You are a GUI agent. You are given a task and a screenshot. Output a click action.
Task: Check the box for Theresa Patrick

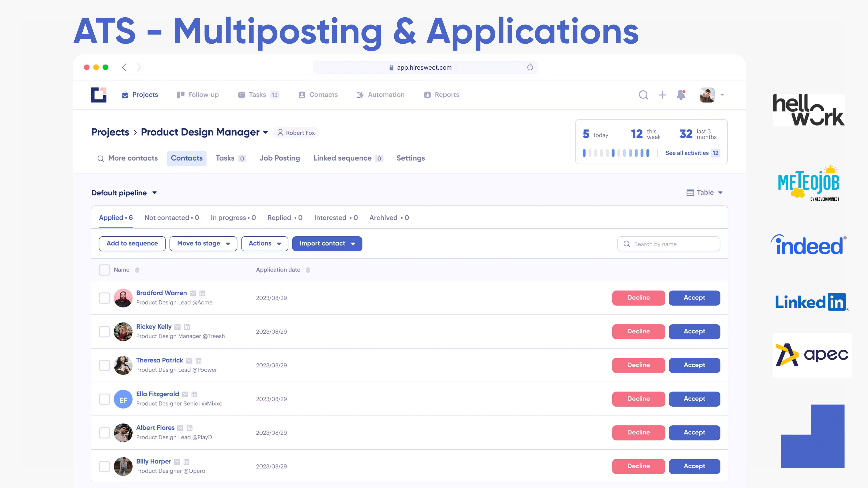(104, 365)
